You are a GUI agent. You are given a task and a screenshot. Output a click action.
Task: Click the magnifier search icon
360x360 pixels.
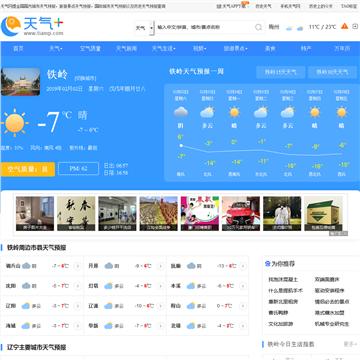point(258,27)
